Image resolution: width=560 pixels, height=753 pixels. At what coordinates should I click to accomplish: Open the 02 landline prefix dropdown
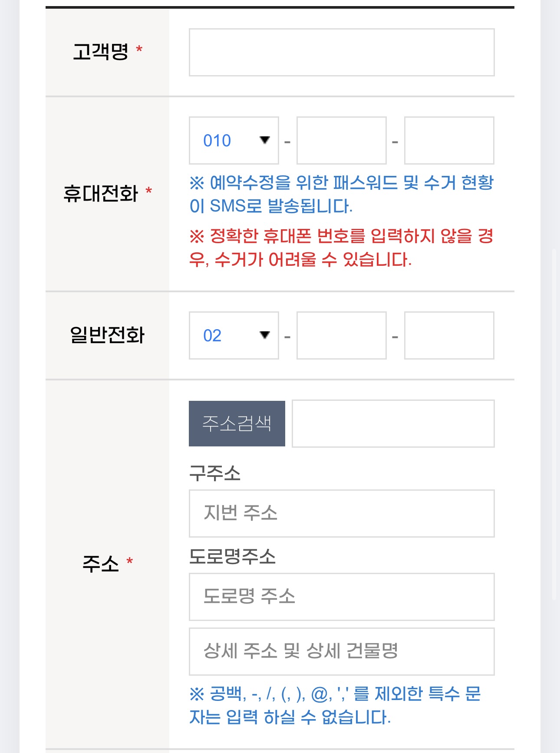pos(233,335)
